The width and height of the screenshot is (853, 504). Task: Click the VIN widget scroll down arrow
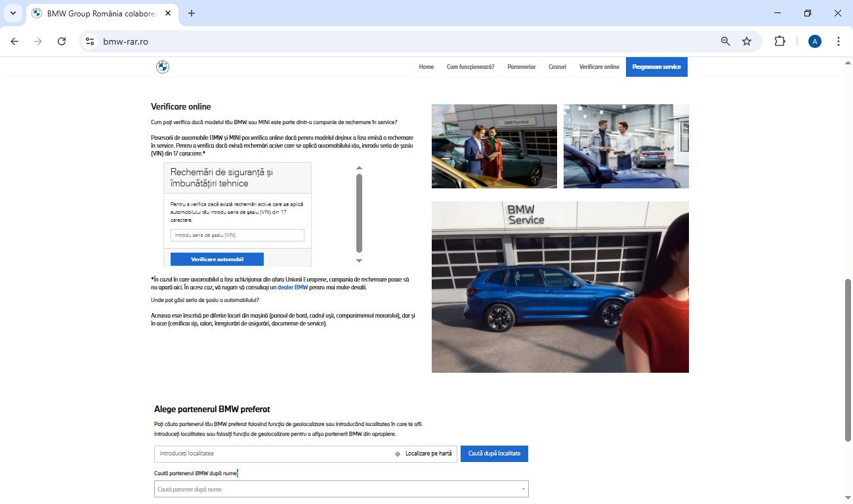tap(359, 261)
